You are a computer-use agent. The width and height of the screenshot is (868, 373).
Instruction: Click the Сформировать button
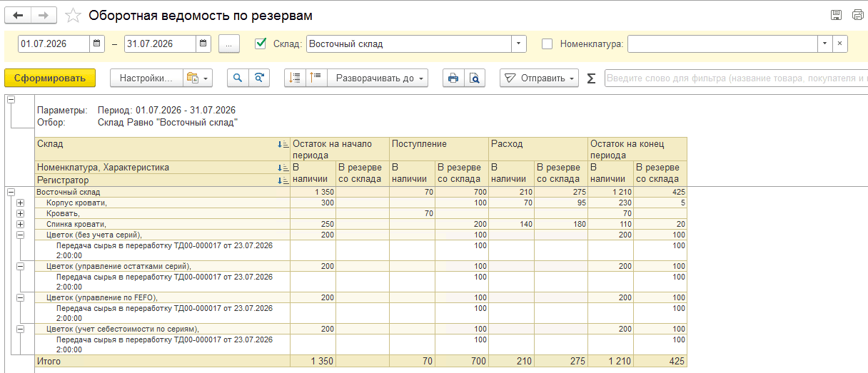pos(50,78)
